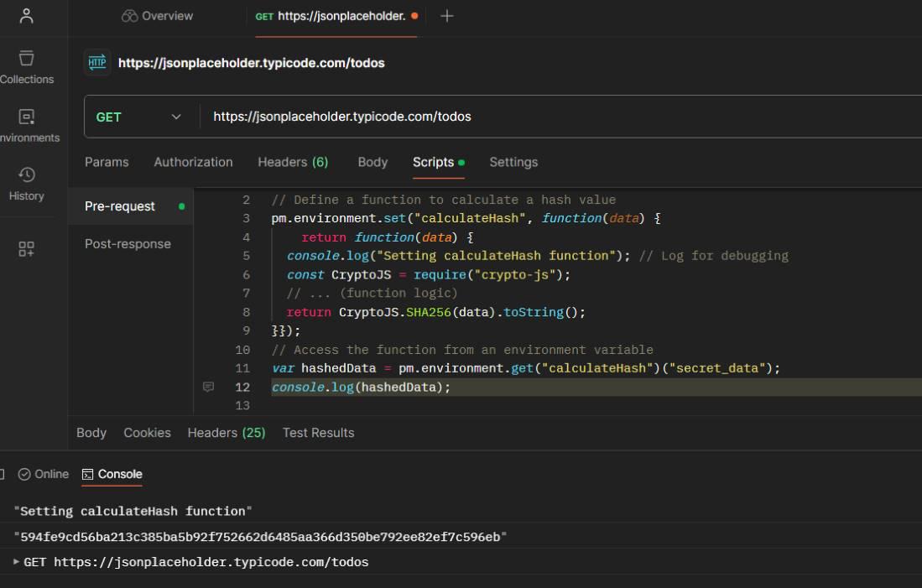The image size is (922, 588).
Task: Click the HTTP request type icon
Action: tap(97, 63)
